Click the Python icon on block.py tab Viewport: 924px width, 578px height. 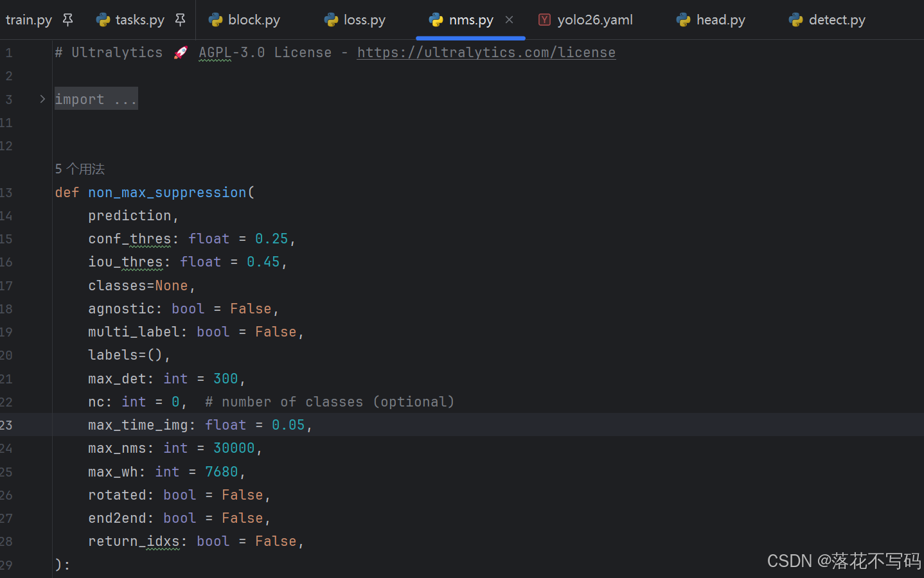(216, 20)
